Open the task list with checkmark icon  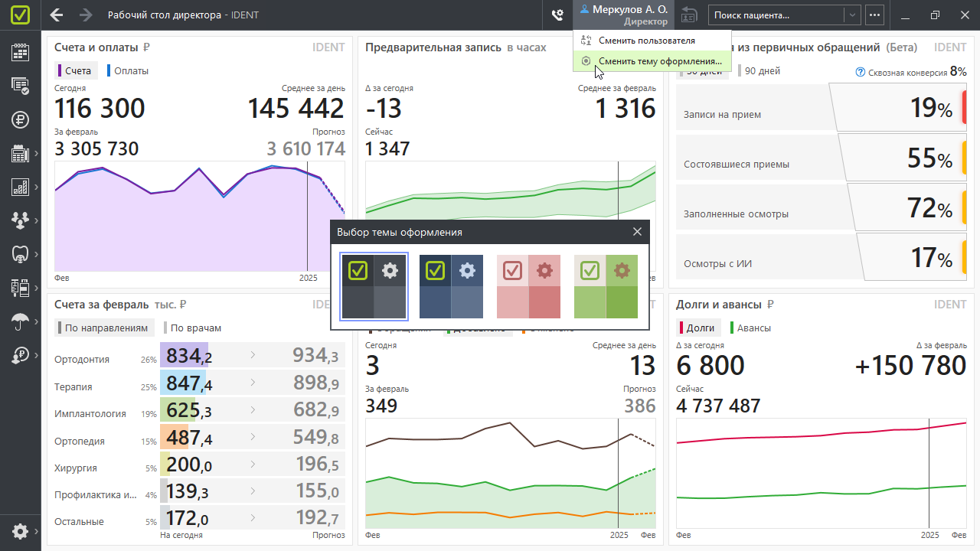tap(20, 86)
